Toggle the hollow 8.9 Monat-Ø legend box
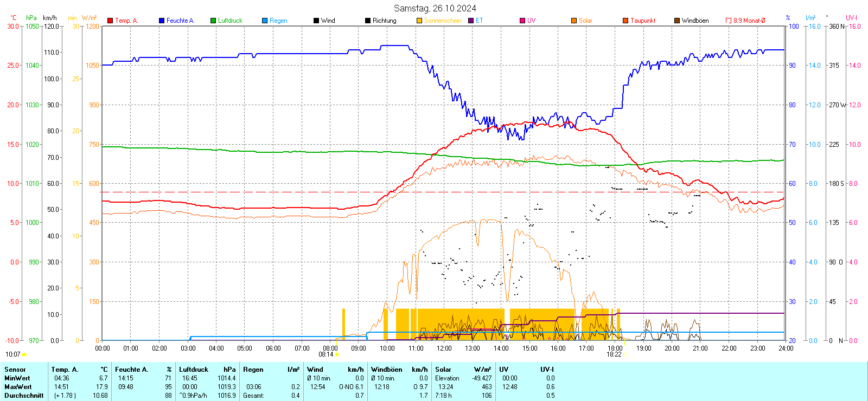The width and height of the screenshot is (868, 401). pyautogui.click(x=729, y=21)
